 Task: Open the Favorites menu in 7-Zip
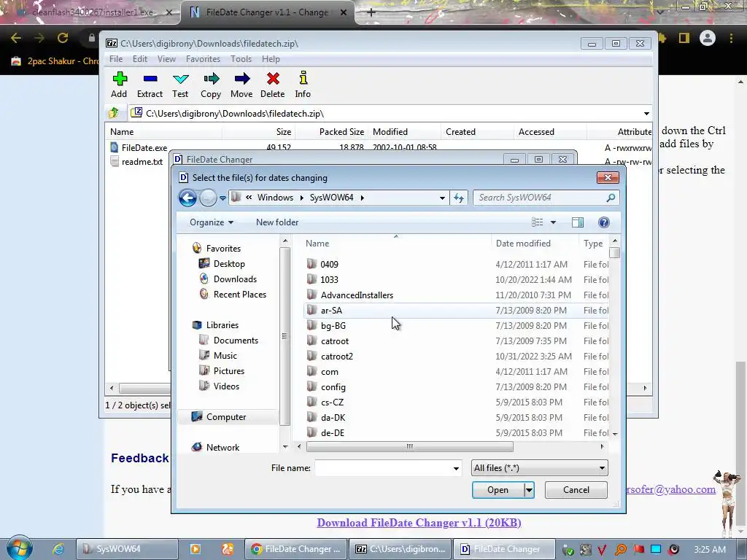point(203,59)
